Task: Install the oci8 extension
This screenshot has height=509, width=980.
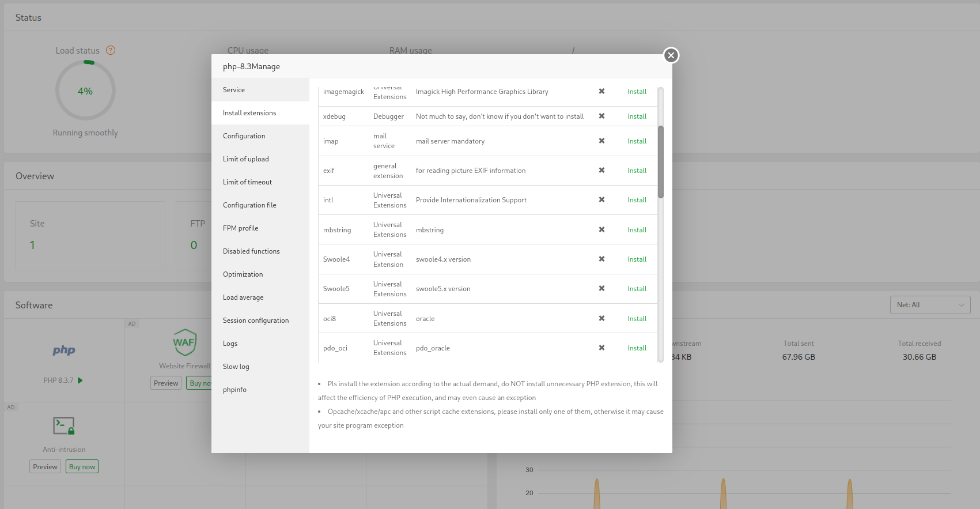Action: point(637,319)
